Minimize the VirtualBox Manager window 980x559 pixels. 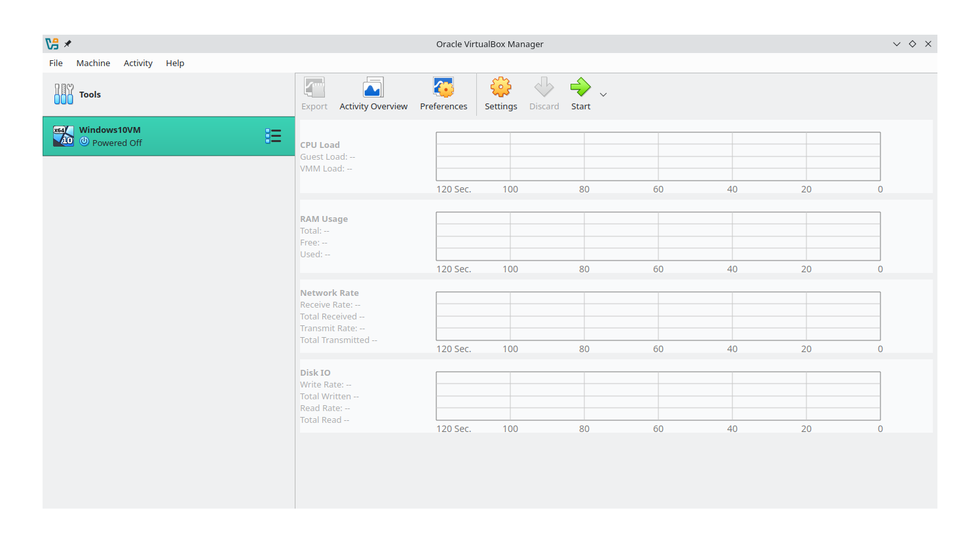pyautogui.click(x=897, y=44)
